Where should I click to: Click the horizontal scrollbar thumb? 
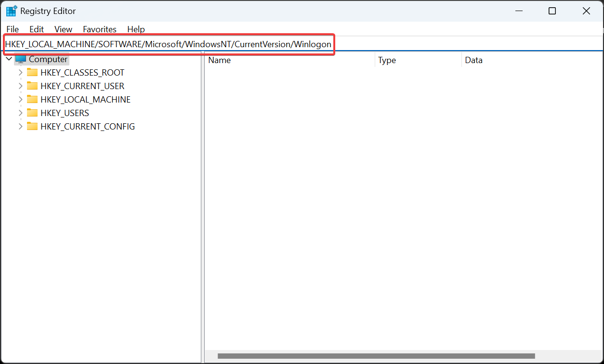[375, 356]
